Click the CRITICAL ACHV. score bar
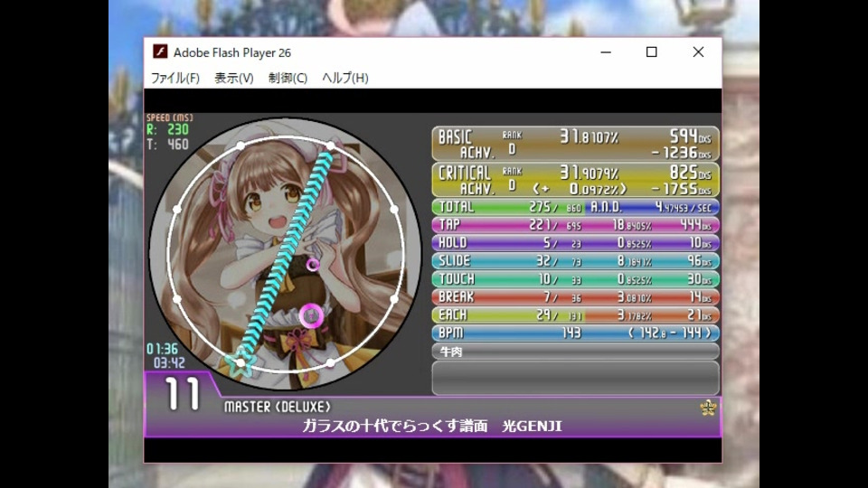Screen dimensions: 868x488 pyautogui.click(x=575, y=180)
